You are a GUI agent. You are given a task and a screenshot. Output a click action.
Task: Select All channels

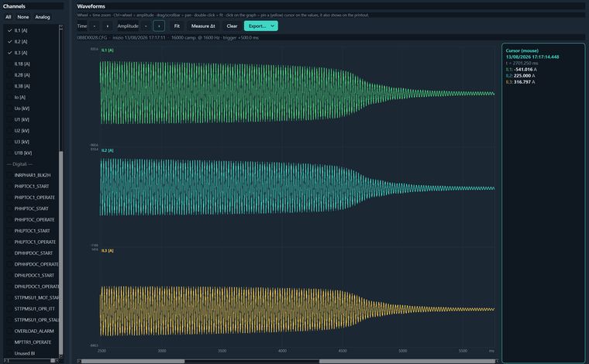coord(9,17)
